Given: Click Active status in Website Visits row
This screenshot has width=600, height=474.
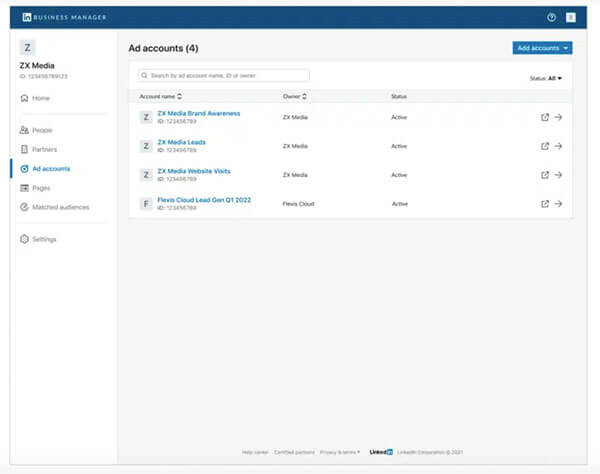Looking at the screenshot, I should click(x=399, y=175).
